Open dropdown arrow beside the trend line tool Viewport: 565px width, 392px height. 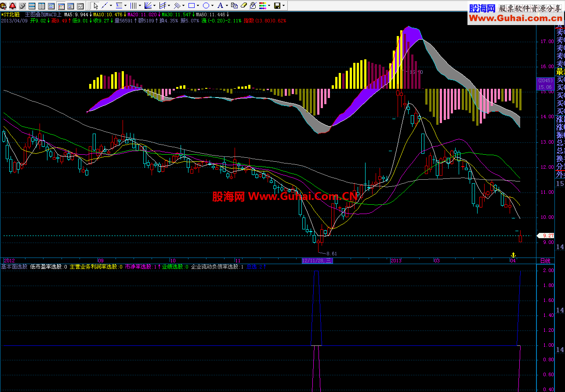[111, 6]
